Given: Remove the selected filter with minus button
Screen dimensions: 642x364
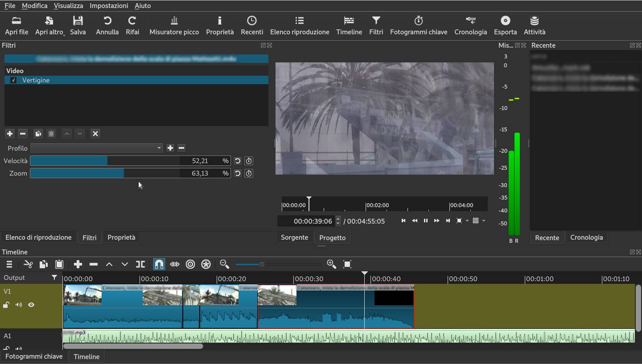Looking at the screenshot, I should point(23,134).
